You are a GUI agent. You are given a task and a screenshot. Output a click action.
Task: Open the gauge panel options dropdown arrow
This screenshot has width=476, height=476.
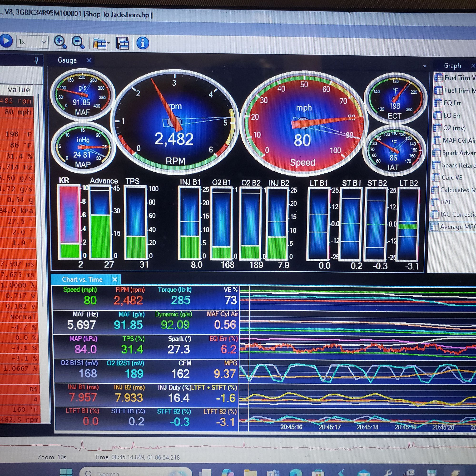[424, 66]
